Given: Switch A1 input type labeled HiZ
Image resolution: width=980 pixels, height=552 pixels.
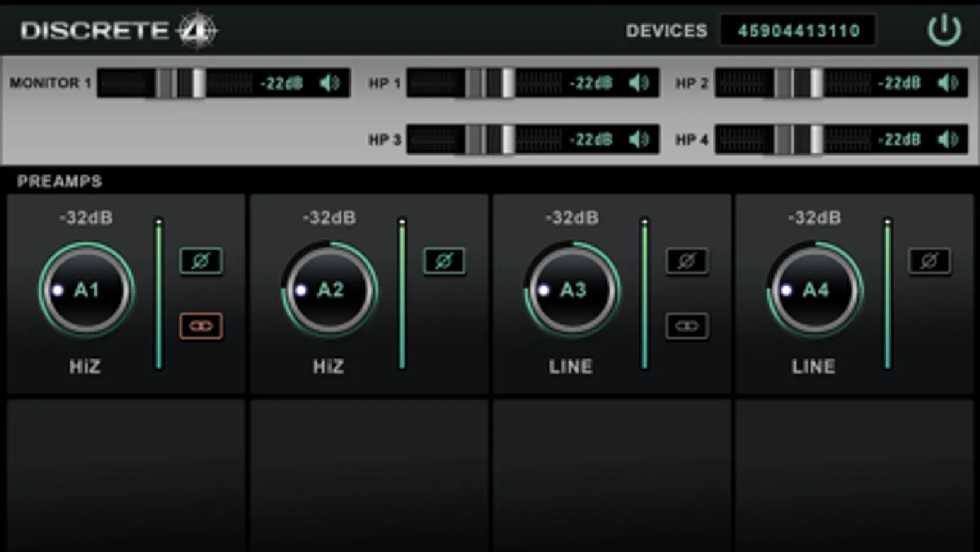Looking at the screenshot, I should (85, 367).
